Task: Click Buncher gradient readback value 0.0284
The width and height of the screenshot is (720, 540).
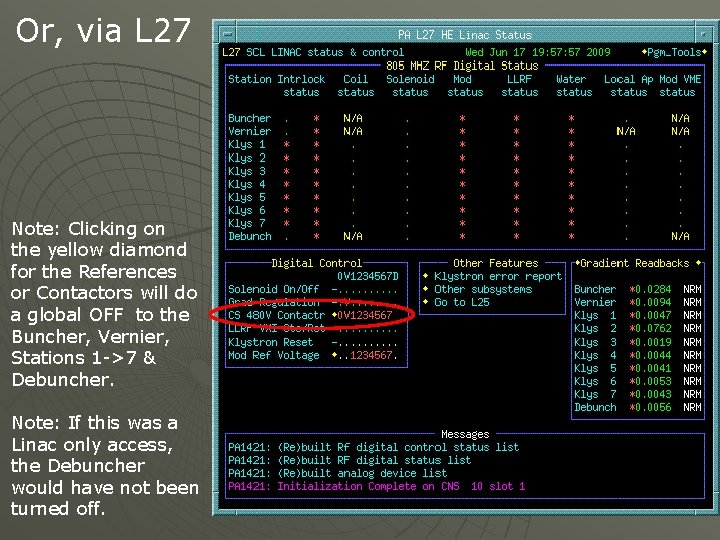Action: 652,289
